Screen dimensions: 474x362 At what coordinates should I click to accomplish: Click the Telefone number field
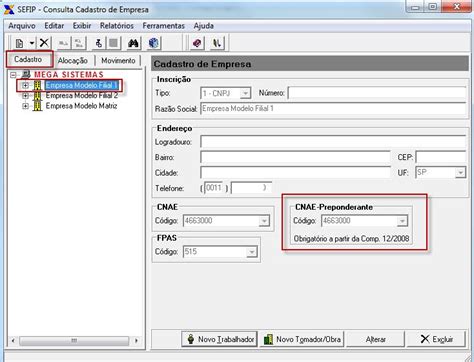[x=251, y=188]
